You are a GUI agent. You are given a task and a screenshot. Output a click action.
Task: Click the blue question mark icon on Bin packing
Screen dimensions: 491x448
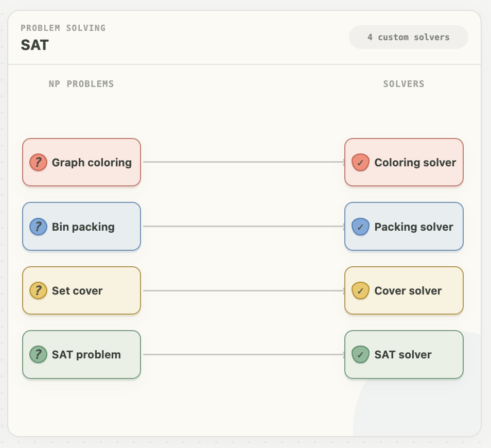pos(38,227)
